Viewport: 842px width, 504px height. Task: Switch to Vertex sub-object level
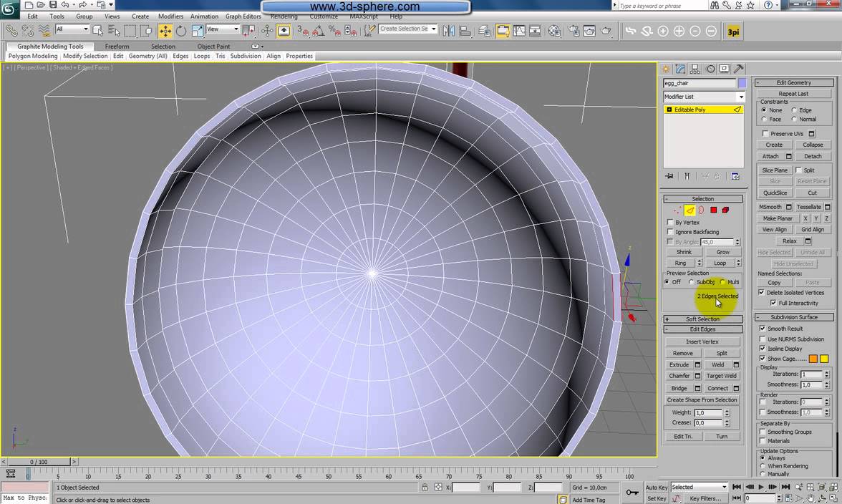[677, 210]
